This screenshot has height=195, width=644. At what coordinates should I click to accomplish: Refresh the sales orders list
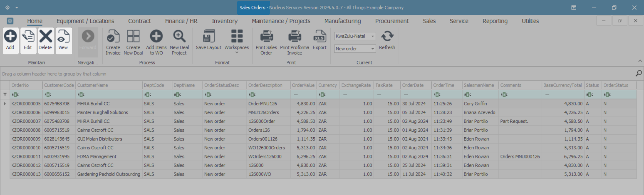387,37
